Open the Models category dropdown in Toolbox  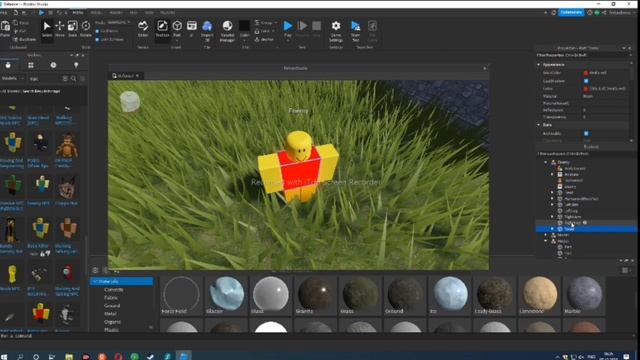click(x=13, y=78)
